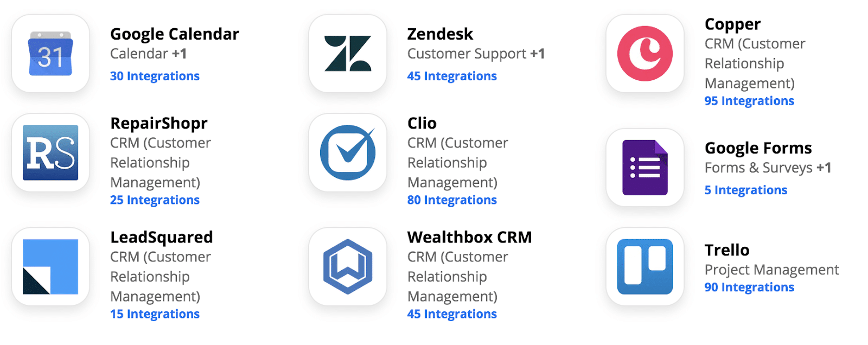View Zendesk's 45 Integrations link
The width and height of the screenshot is (868, 345).
[452, 76]
